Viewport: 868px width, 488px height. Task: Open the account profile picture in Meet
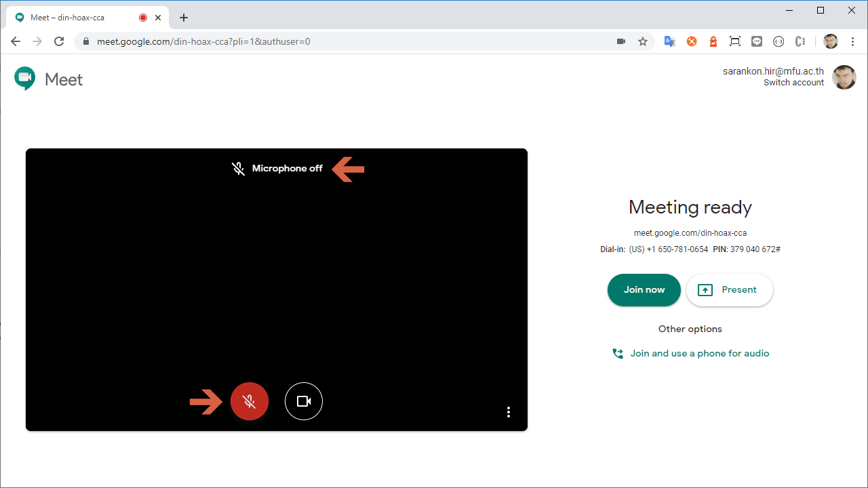click(844, 77)
